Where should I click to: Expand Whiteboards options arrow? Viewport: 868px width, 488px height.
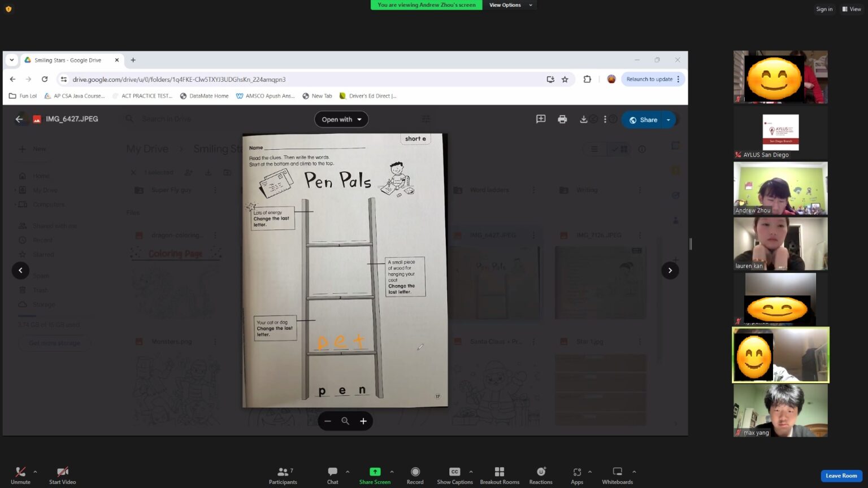[x=634, y=472]
